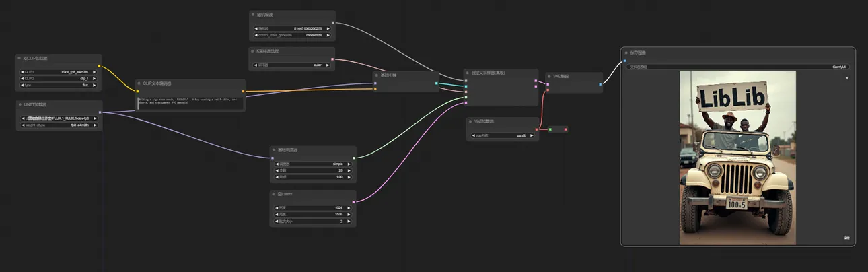This screenshot has height=272, width=868.
Task: Click the right arrow on the type widget
Action: [x=95, y=85]
